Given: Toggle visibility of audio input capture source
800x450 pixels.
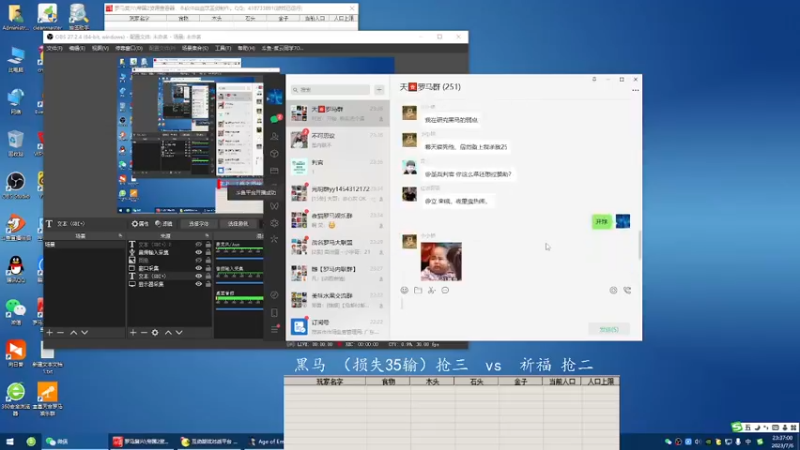Looking at the screenshot, I should (x=198, y=253).
